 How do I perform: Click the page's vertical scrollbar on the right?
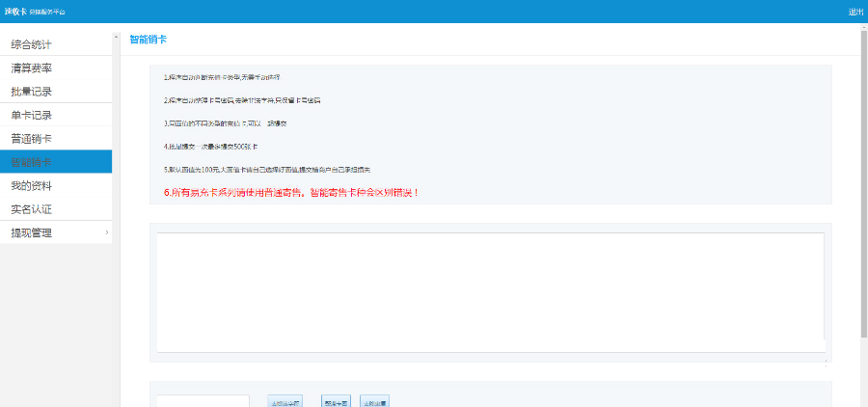863,193
